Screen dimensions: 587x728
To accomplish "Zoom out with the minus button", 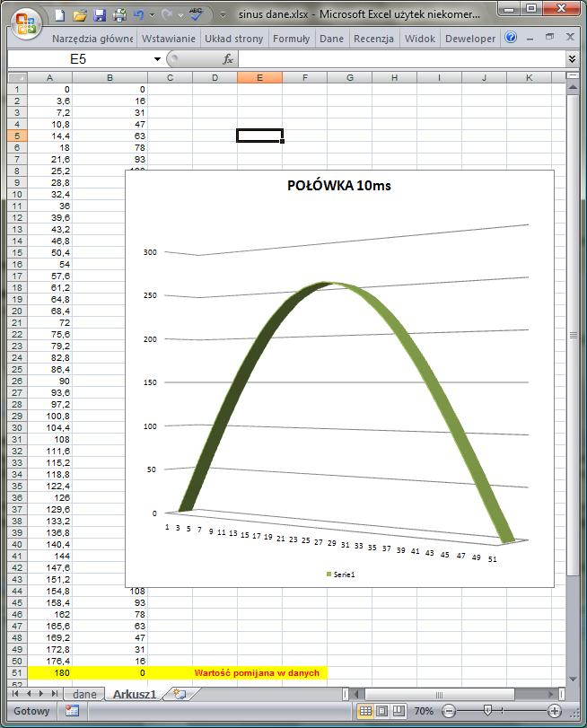I will coord(448,711).
